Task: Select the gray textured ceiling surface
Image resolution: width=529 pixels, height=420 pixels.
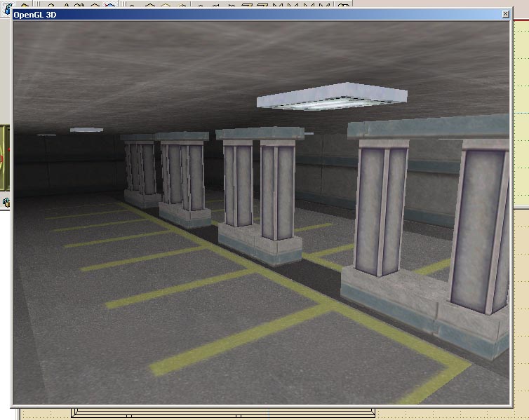Action: 175,70
